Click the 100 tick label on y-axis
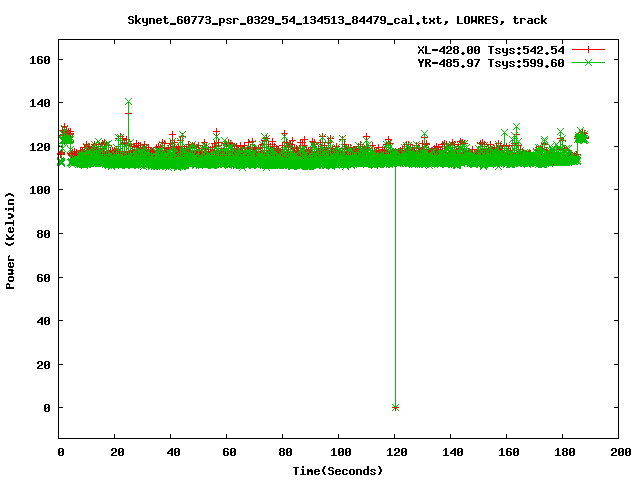This screenshot has width=640, height=480. (x=40, y=190)
